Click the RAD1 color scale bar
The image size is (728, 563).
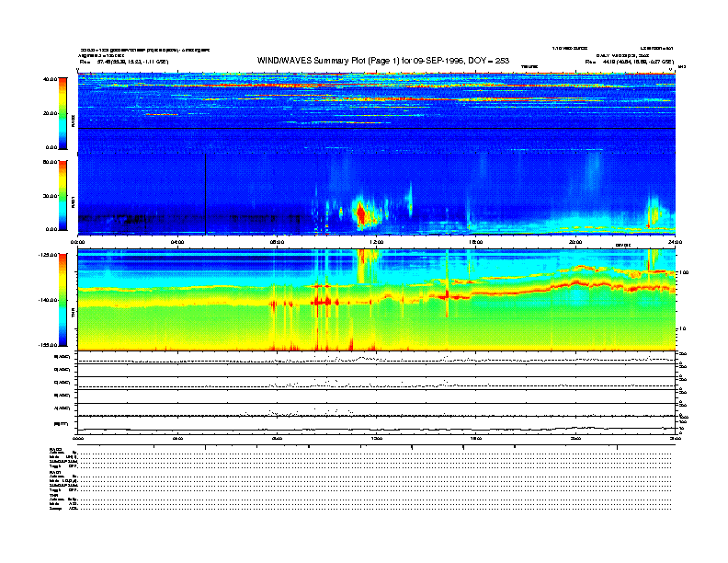(63, 195)
